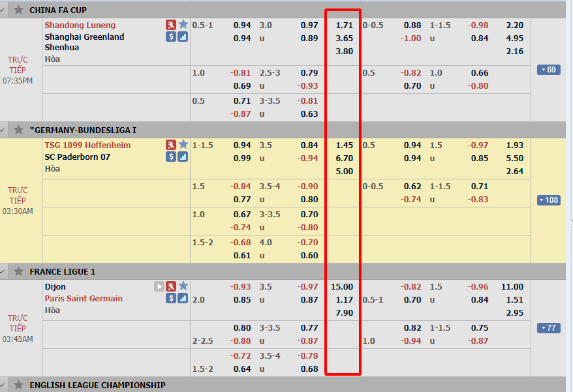Screen dimensions: 573x392
Task: Select the 5.50 first-half odds for Paderborn
Action: click(x=514, y=158)
